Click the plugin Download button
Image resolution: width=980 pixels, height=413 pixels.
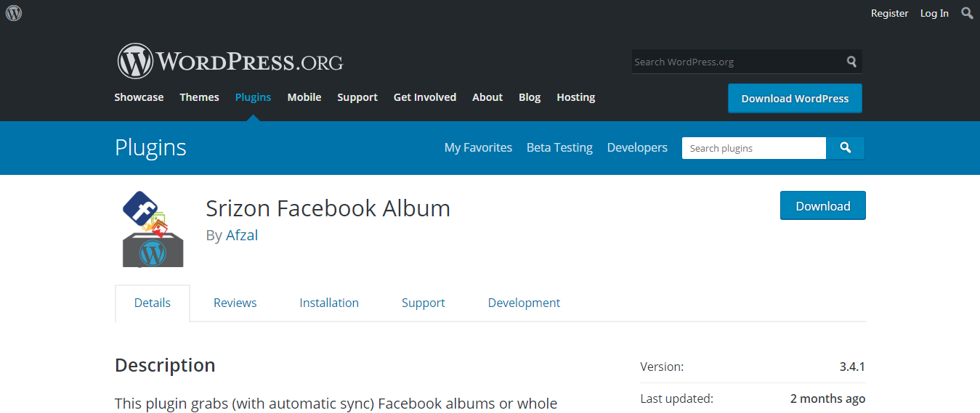[x=823, y=206]
